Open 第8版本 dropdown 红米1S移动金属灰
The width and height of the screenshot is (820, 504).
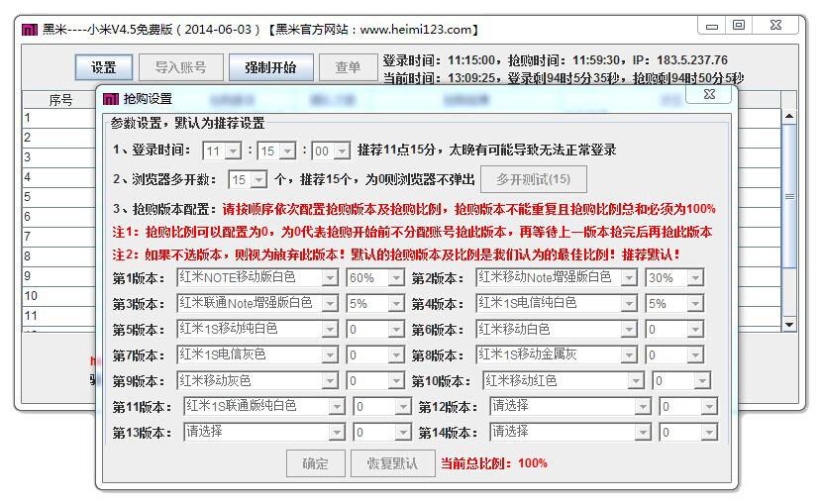(557, 355)
